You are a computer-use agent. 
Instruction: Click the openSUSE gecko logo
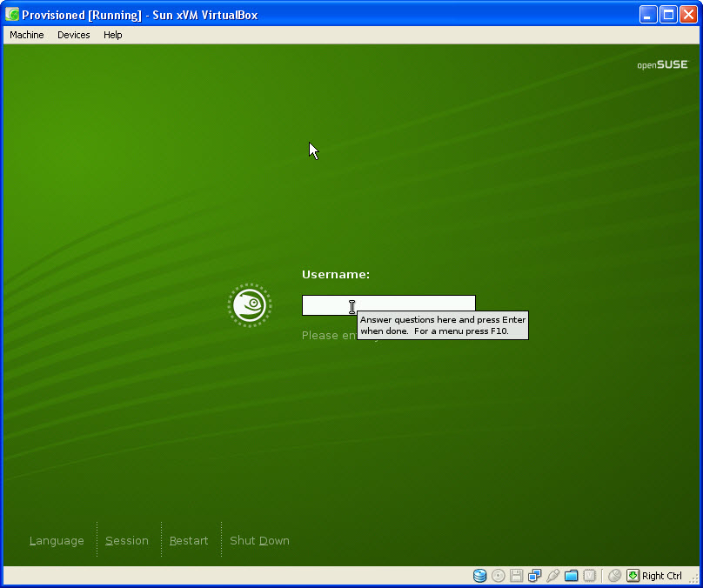coord(250,305)
